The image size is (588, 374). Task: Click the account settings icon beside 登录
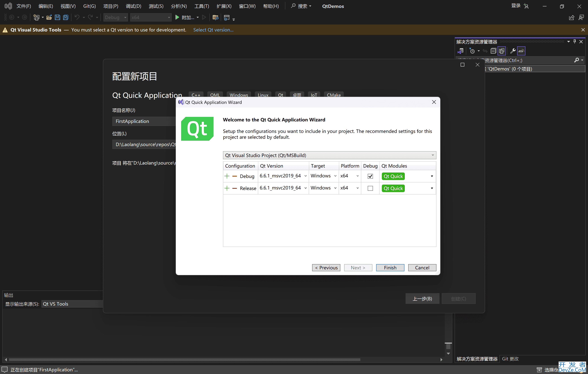tap(526, 6)
